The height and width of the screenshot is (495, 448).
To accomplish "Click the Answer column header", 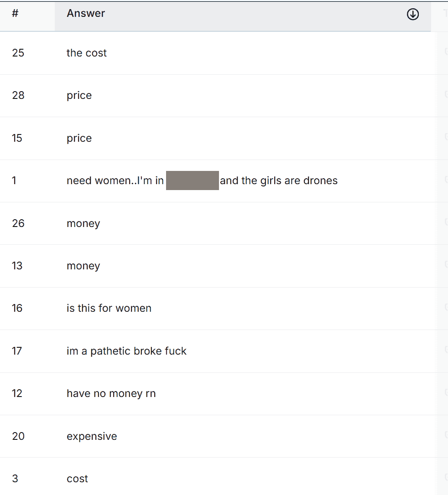I will point(243,16).
